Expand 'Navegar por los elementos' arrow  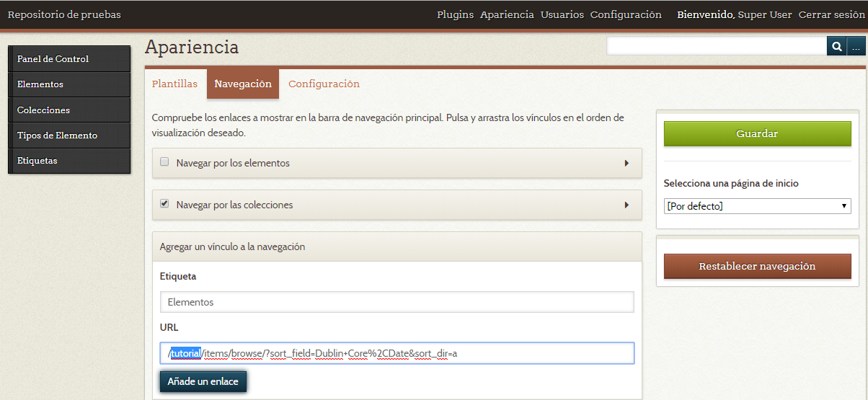626,163
